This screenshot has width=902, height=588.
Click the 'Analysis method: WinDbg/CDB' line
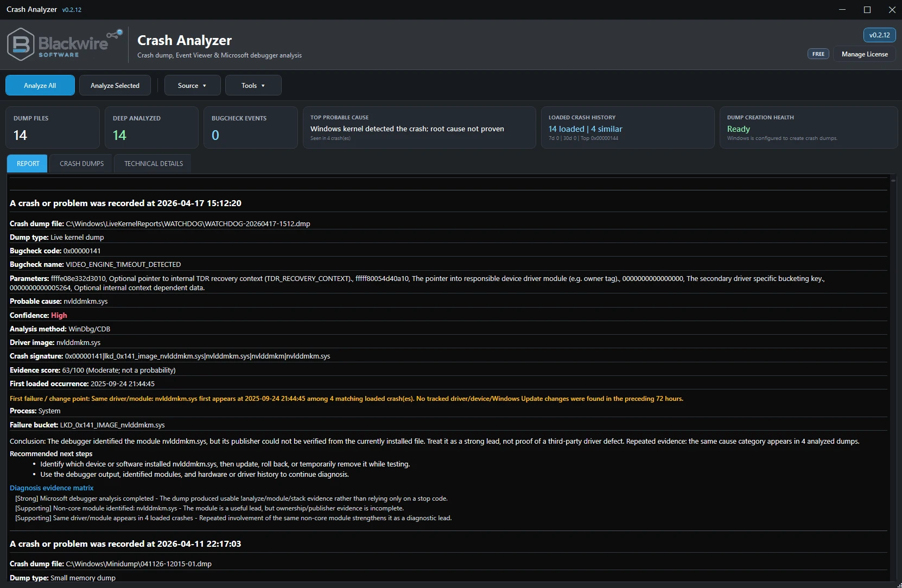[60, 329]
